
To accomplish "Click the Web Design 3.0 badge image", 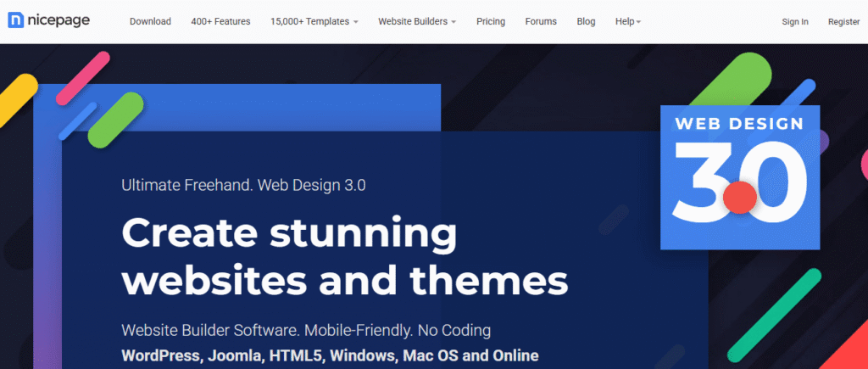I will 739,177.
